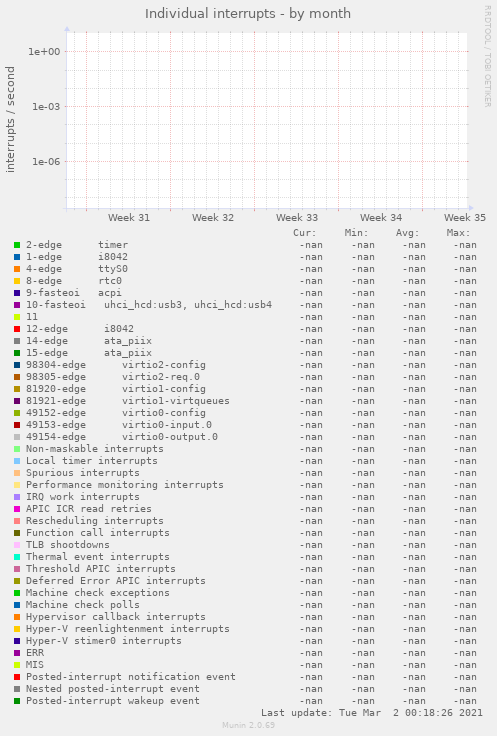The image size is (497, 736).
Task: Select the orange swatch for 4-edge ttyS0
Action: point(17,269)
